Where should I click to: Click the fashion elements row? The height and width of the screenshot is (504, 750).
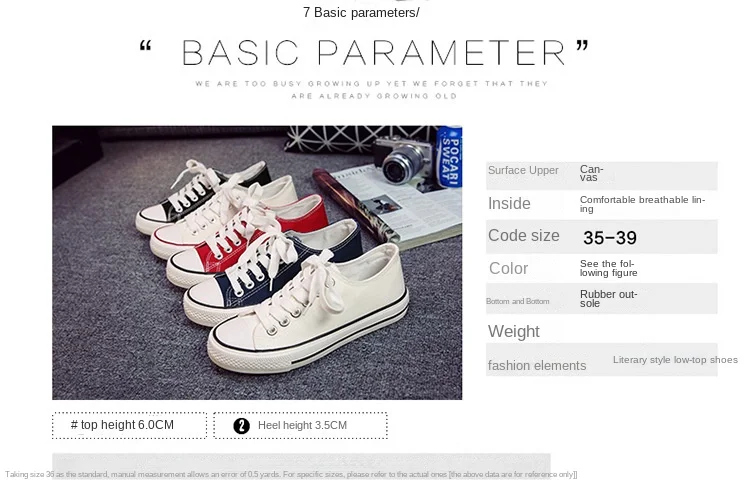point(602,360)
